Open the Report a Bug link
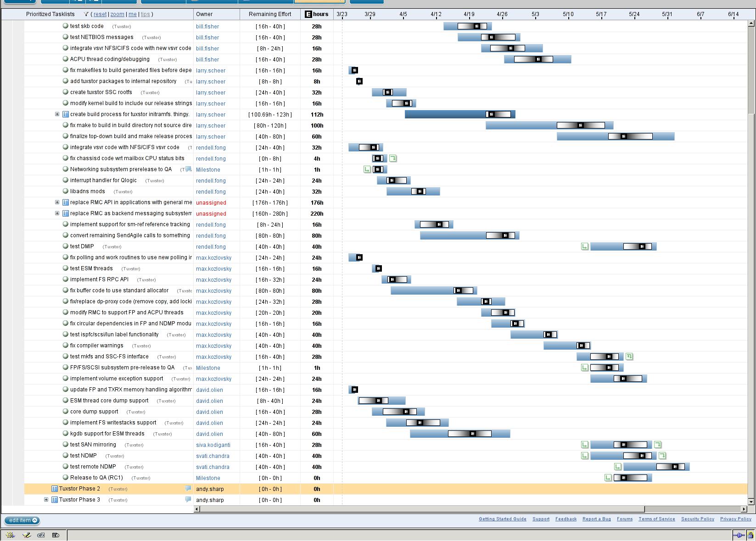Image resolution: width=756 pixels, height=541 pixels. 596,519
